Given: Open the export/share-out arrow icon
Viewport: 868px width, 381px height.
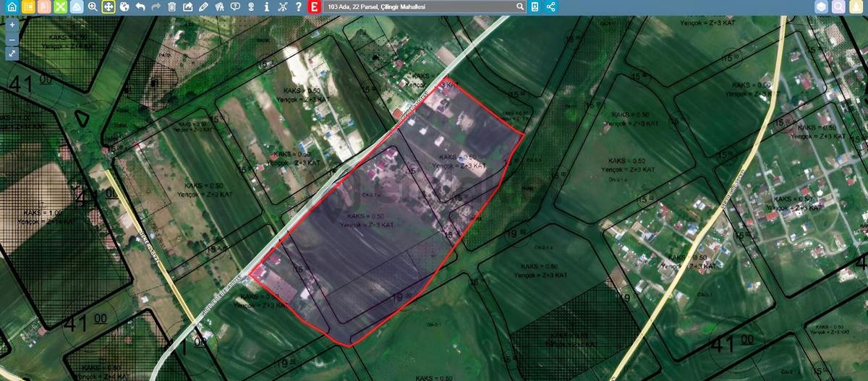Looking at the screenshot, I should click(187, 7).
